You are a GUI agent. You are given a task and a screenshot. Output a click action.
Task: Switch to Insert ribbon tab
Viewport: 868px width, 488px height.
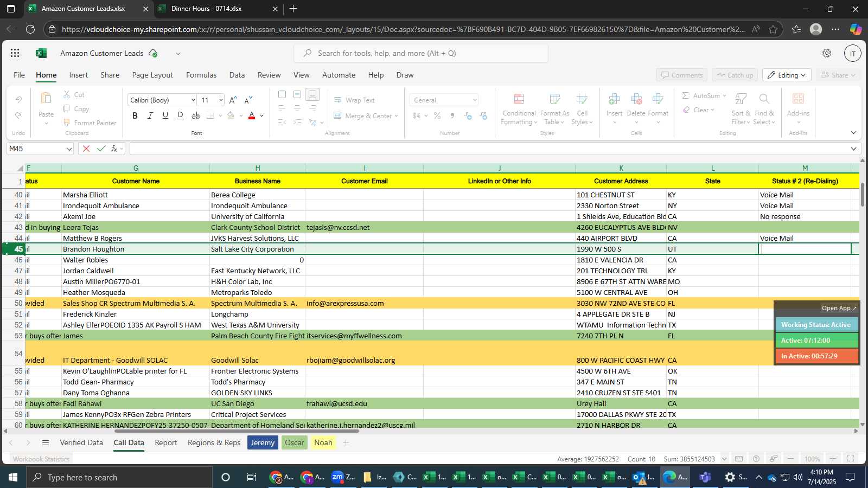(79, 75)
